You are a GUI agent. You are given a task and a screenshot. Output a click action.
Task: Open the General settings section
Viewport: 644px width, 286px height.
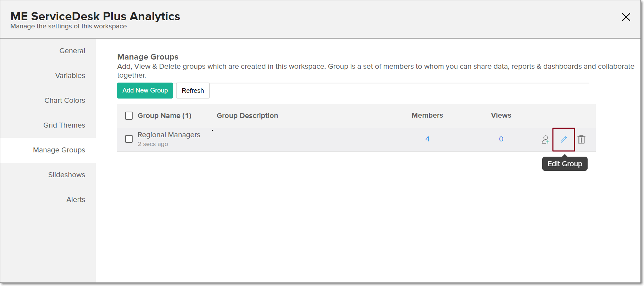pos(72,51)
